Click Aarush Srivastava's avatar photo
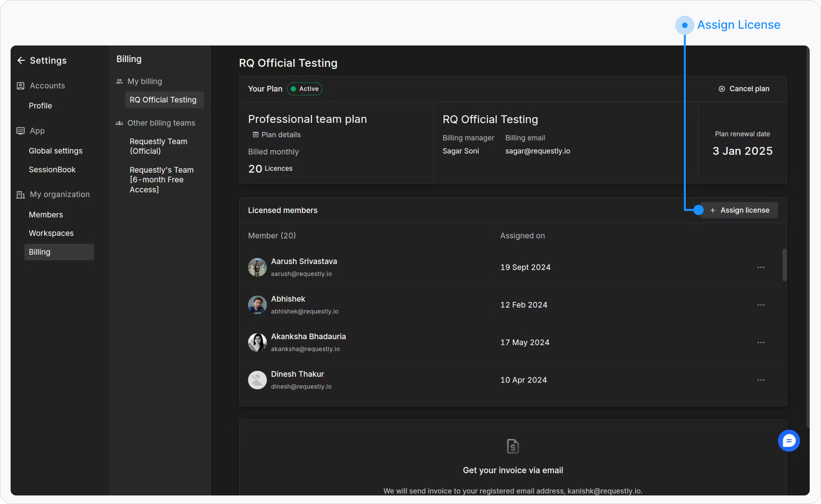The height and width of the screenshot is (504, 821). 257,267
